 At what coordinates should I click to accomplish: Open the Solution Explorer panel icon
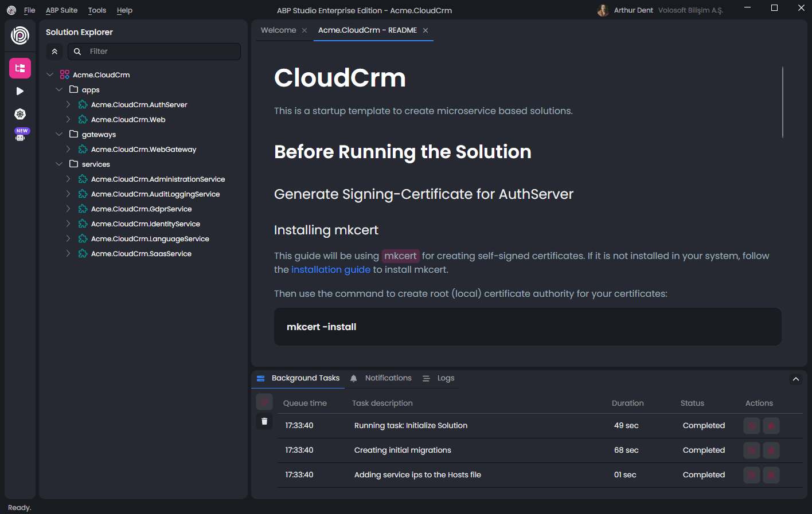click(x=19, y=68)
